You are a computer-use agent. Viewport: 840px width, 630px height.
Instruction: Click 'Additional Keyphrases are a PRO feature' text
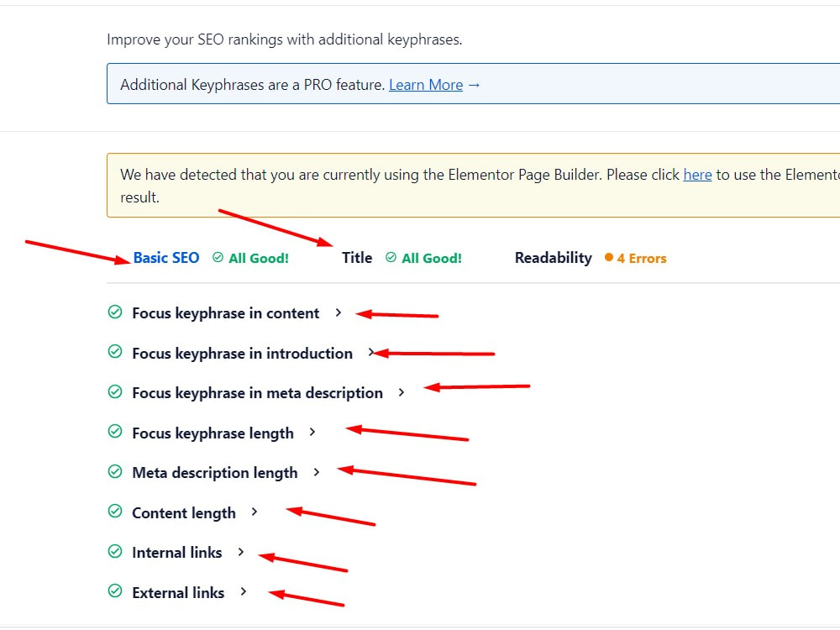(252, 85)
